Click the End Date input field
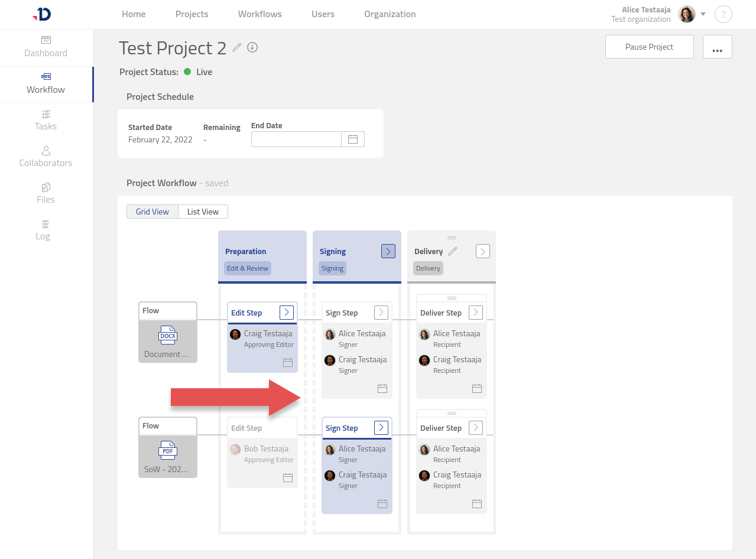 click(x=296, y=139)
